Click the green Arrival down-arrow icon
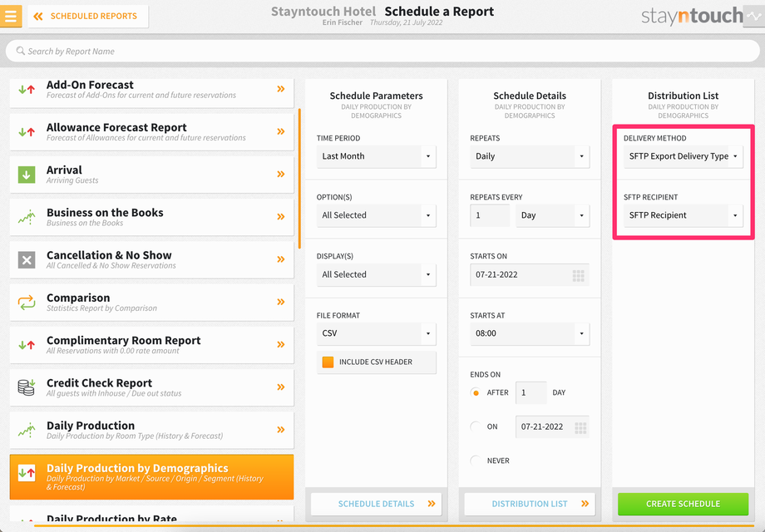Viewport: 765px width, 532px height. [x=27, y=174]
